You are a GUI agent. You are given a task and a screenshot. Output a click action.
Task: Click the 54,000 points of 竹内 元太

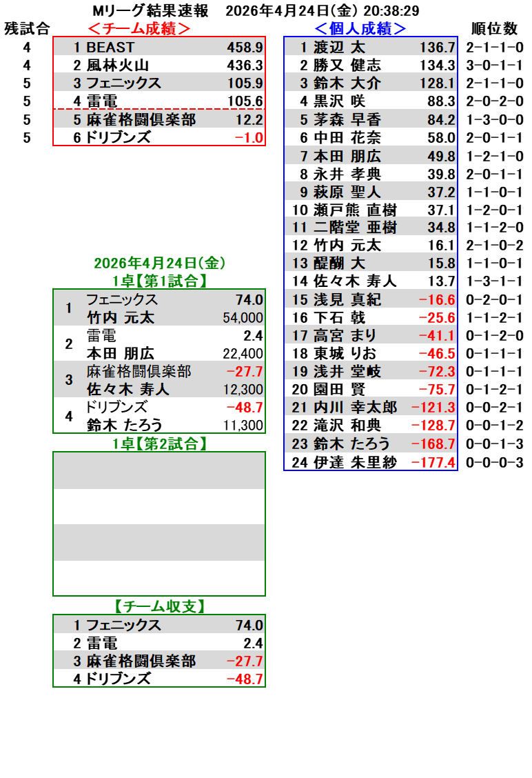(x=243, y=317)
